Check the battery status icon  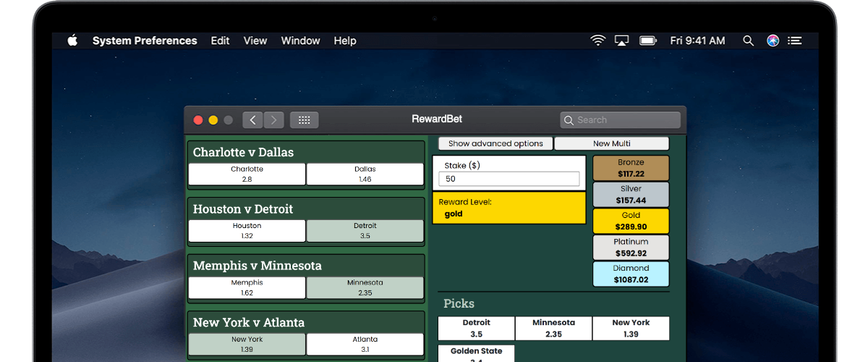pos(648,41)
